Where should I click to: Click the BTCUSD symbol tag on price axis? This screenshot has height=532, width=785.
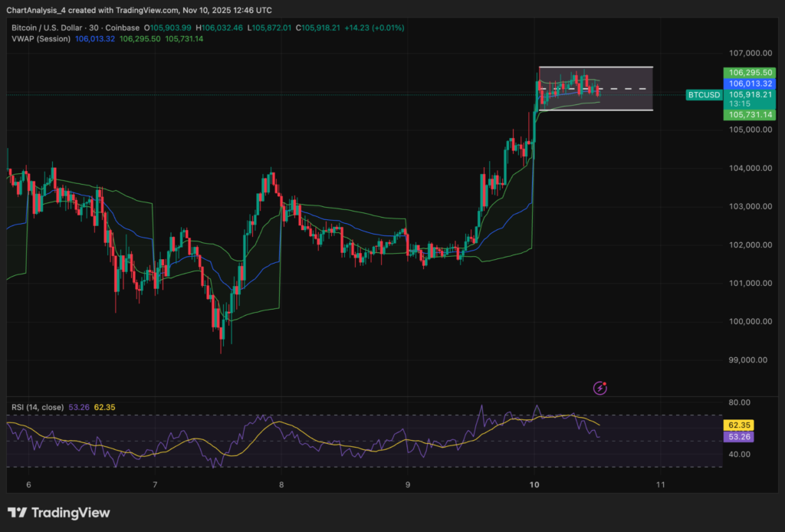coord(704,95)
